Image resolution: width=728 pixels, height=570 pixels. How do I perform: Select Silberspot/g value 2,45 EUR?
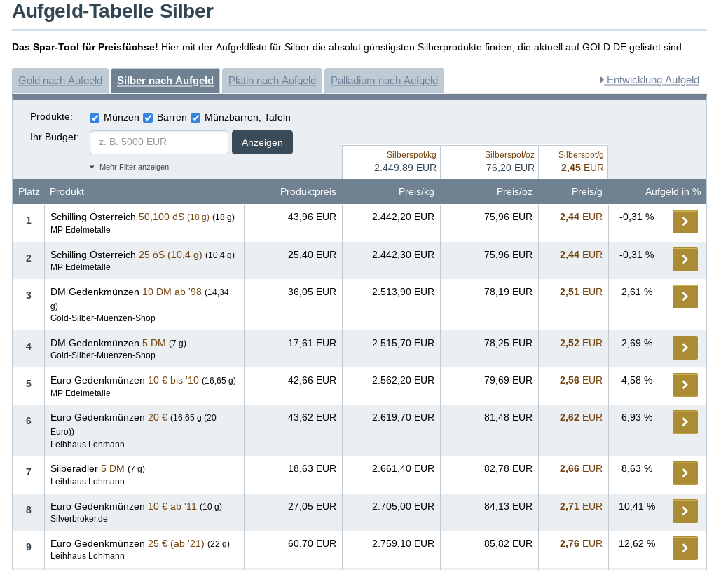pyautogui.click(x=582, y=168)
